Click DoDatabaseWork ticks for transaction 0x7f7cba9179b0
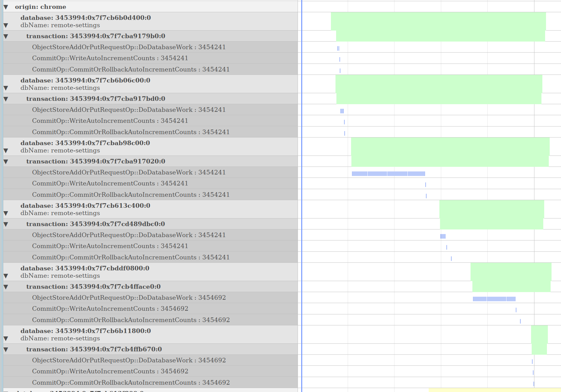Image resolution: width=561 pixels, height=392 pixels. tap(338, 48)
